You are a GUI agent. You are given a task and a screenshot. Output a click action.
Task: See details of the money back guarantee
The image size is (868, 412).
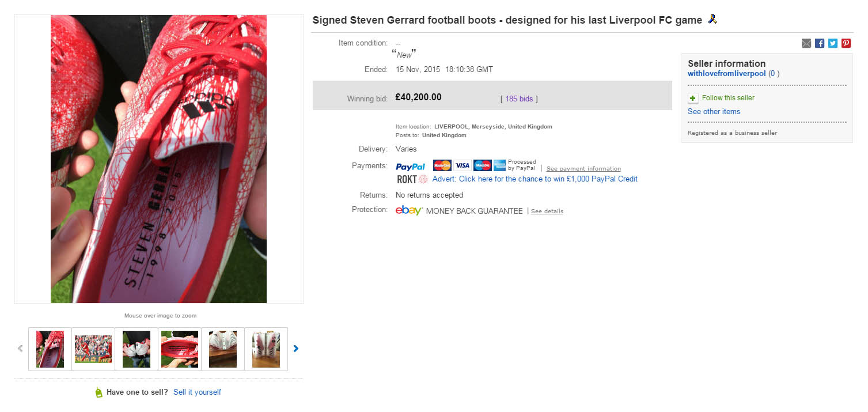(x=547, y=211)
